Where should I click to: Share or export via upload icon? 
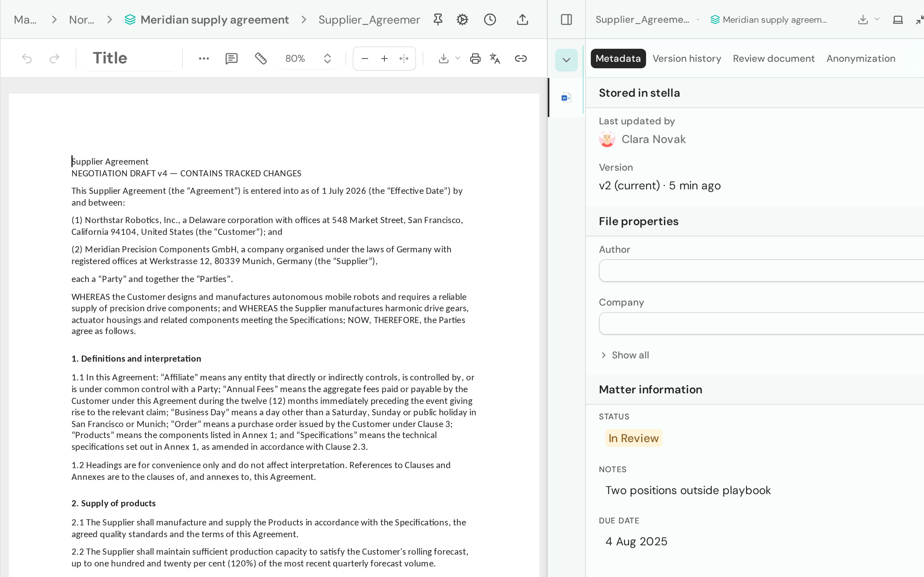coord(522,20)
